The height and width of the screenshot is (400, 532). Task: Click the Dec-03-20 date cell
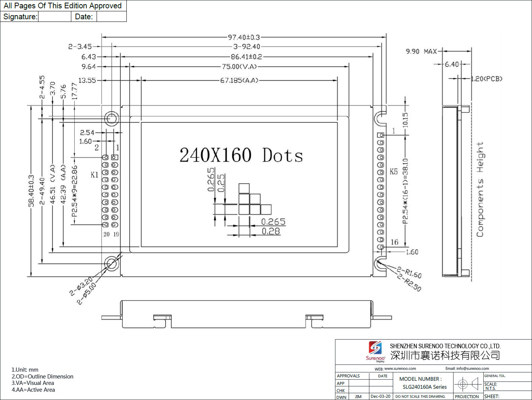[x=380, y=397]
